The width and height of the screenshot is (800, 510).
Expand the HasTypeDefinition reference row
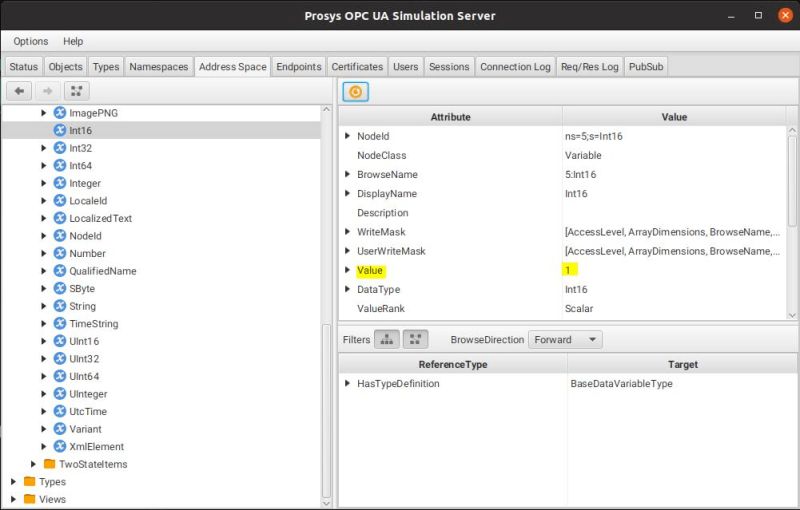(347, 383)
